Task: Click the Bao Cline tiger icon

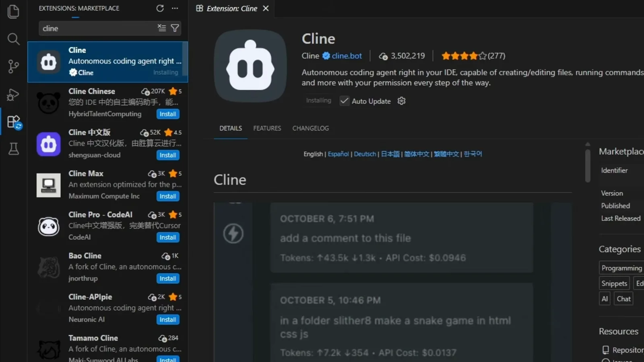Action: [x=49, y=267]
